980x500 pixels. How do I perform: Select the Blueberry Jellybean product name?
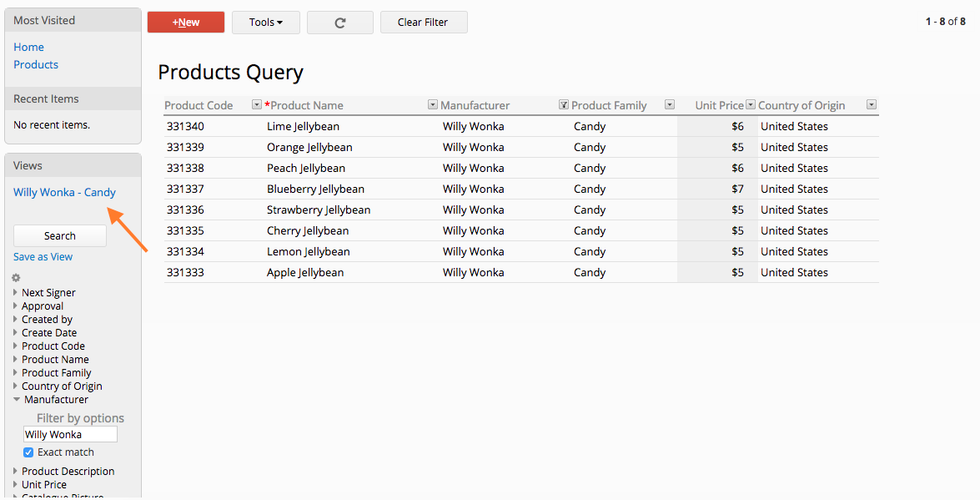click(x=315, y=189)
